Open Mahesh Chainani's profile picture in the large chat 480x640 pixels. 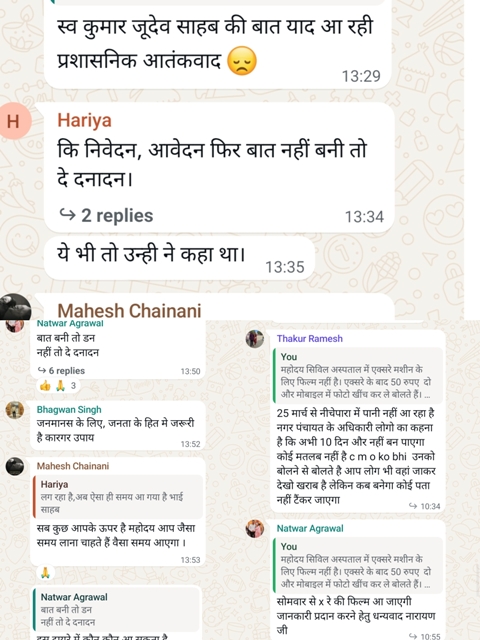pos(15,307)
